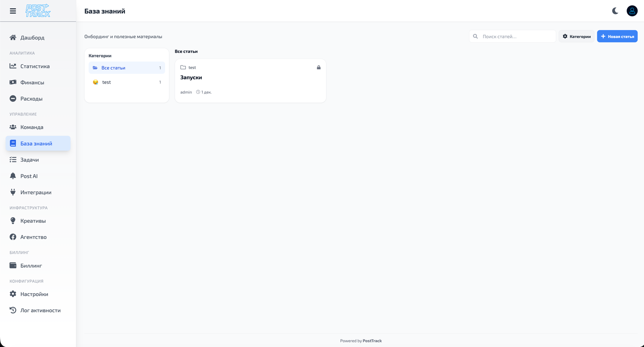Open the Агентство Facebook icon
Screen dimensions: 644x347
coord(13,237)
